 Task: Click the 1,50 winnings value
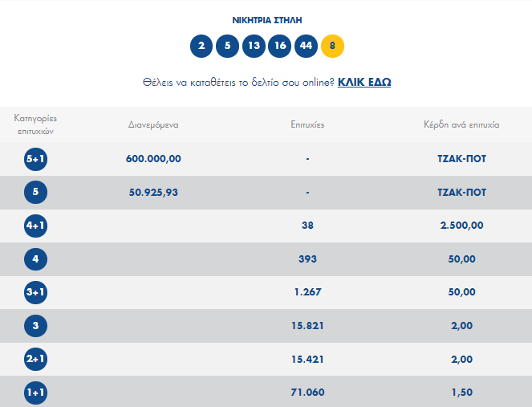tap(461, 393)
